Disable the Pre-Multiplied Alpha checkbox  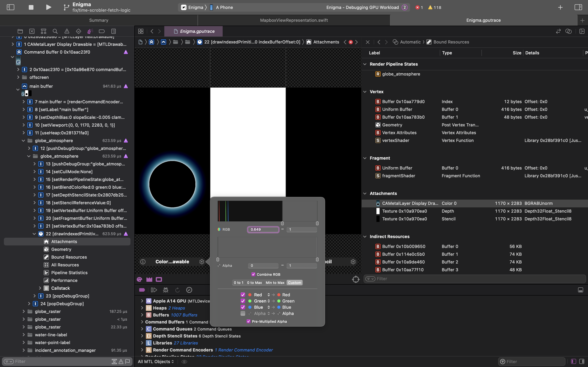point(248,321)
